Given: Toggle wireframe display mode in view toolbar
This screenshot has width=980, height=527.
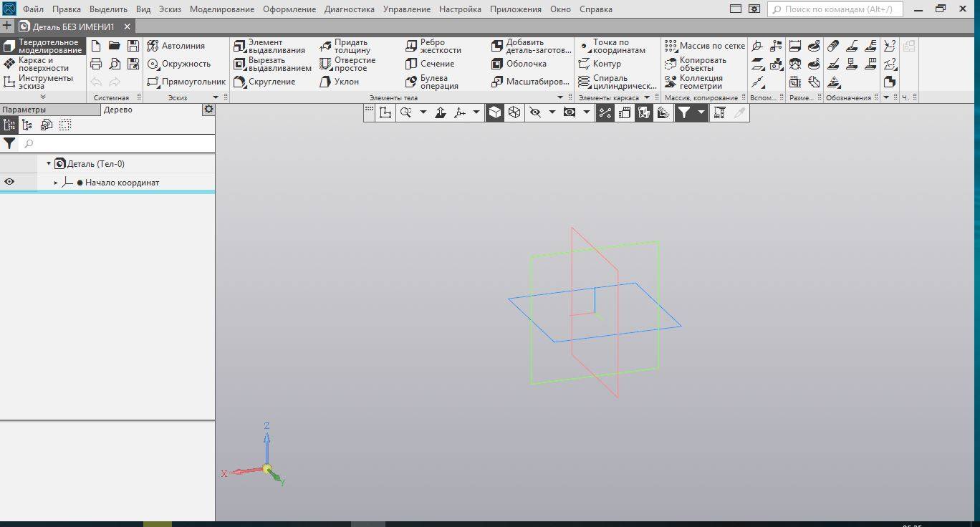Looking at the screenshot, I should point(514,112).
